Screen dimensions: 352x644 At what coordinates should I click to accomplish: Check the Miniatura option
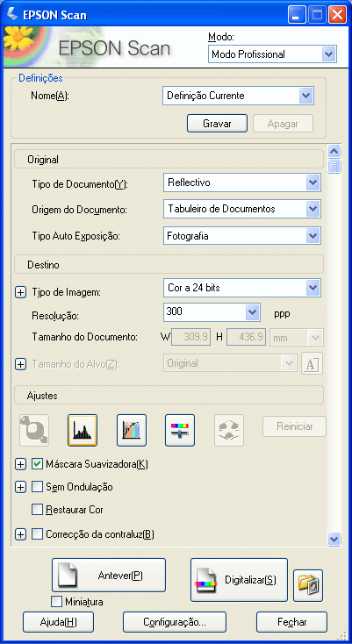point(56,602)
